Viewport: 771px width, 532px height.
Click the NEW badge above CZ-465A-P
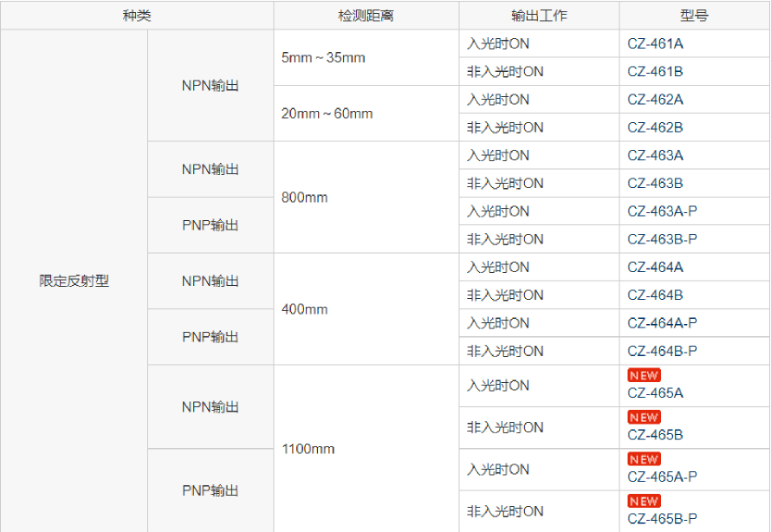point(644,459)
